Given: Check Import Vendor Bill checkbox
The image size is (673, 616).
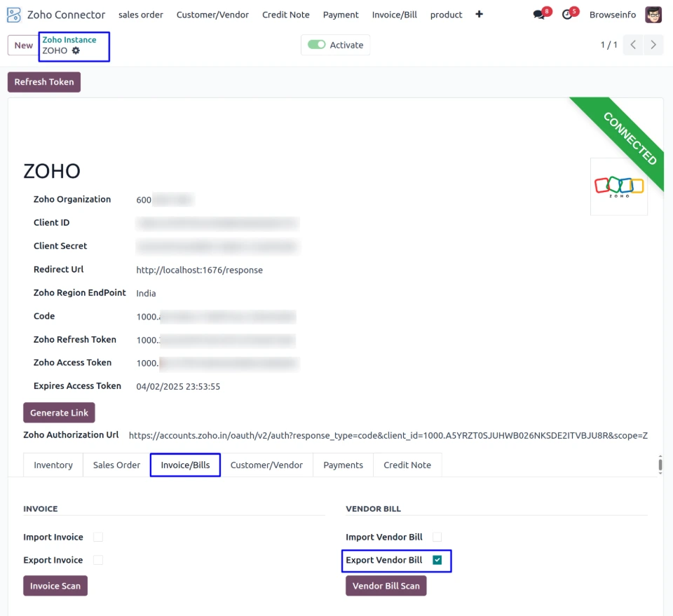Looking at the screenshot, I should [x=437, y=537].
